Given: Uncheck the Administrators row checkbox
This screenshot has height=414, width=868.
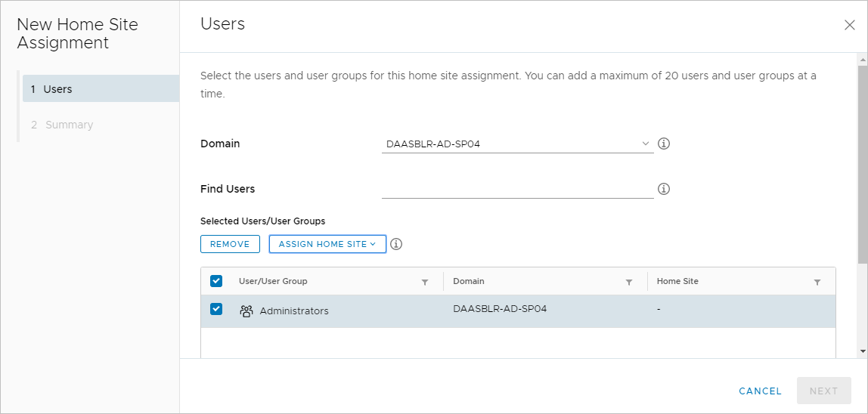Looking at the screenshot, I should coord(216,309).
